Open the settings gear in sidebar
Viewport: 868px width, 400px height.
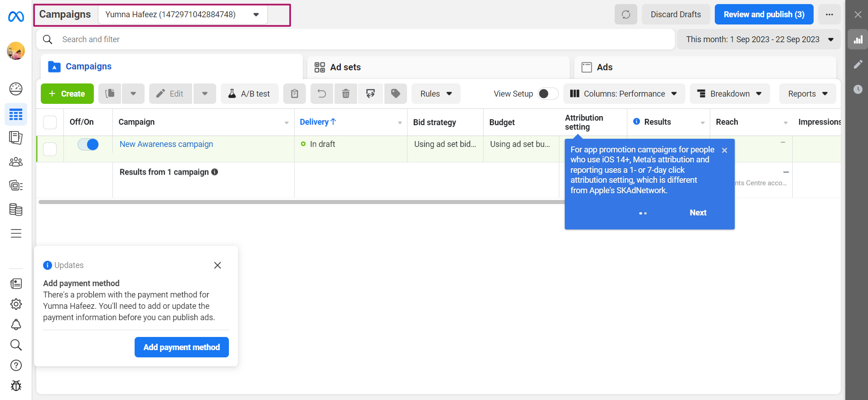tap(16, 304)
